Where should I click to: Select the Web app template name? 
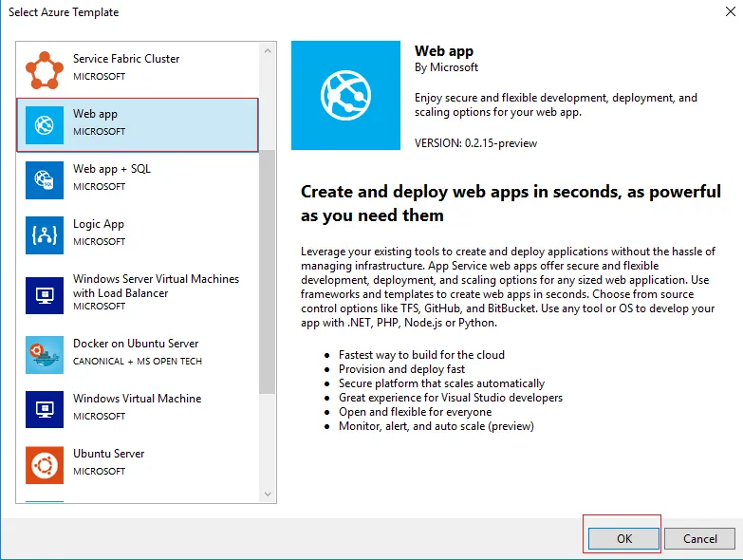click(x=95, y=114)
